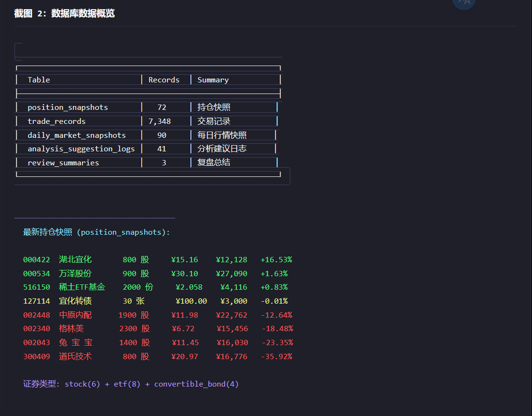Click the translate icon at top right
Screen dimensions: 532x416
pyautogui.click(x=464, y=3)
